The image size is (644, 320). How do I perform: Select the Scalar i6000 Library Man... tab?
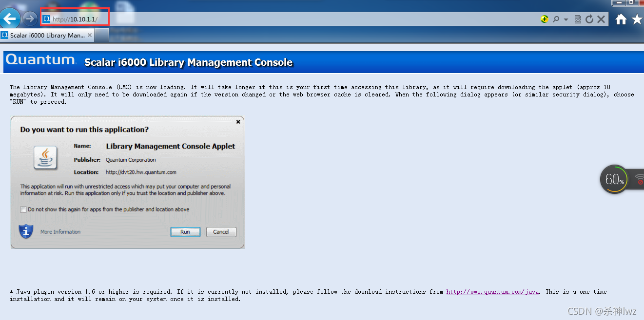pyautogui.click(x=47, y=35)
